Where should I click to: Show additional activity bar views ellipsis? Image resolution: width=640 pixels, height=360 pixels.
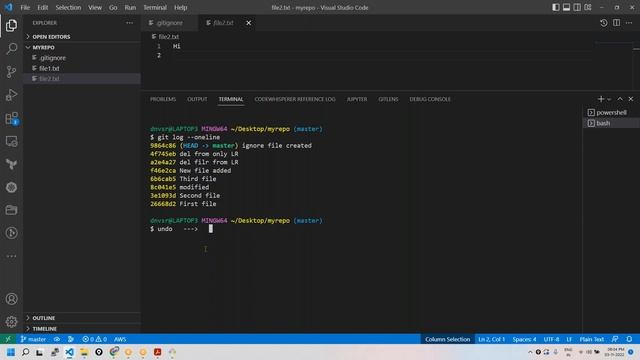[11, 256]
